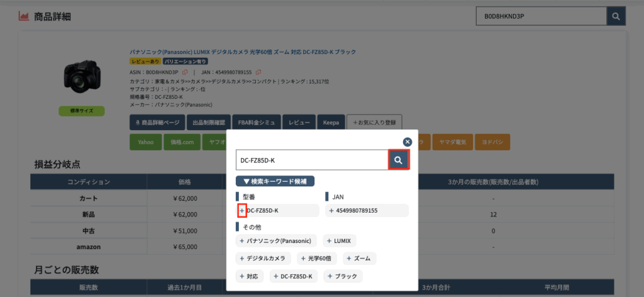
Task: Open the レビュー button
Action: [x=299, y=123]
